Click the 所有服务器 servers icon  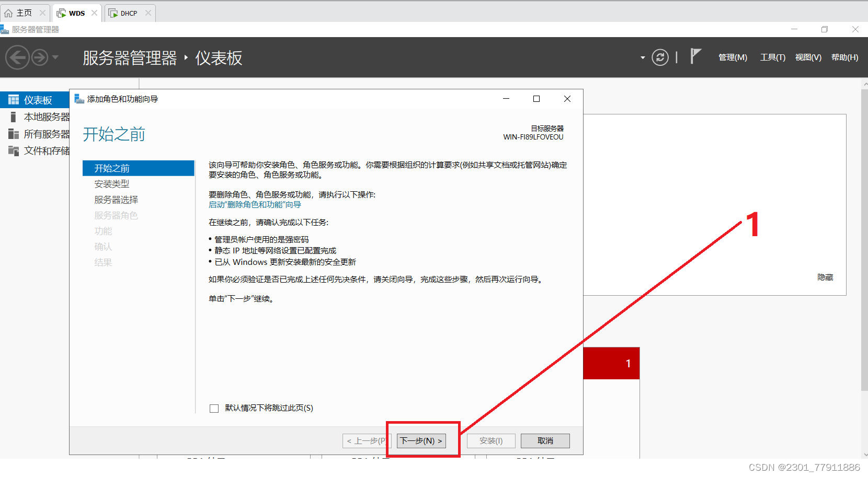click(14, 134)
